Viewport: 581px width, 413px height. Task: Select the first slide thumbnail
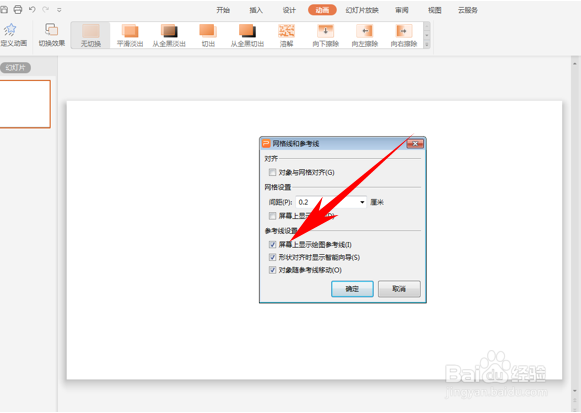click(24, 104)
